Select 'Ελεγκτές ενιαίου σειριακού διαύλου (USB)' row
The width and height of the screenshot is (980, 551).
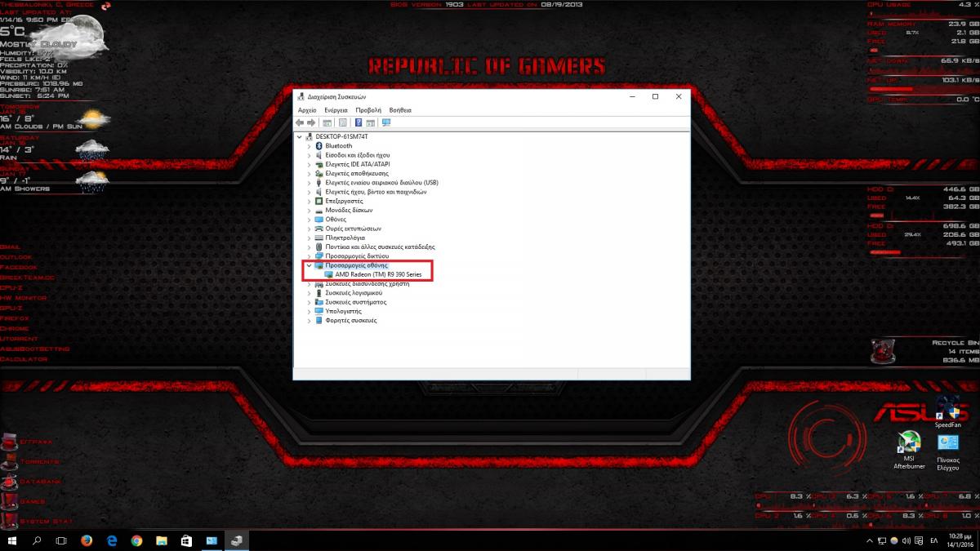click(381, 183)
